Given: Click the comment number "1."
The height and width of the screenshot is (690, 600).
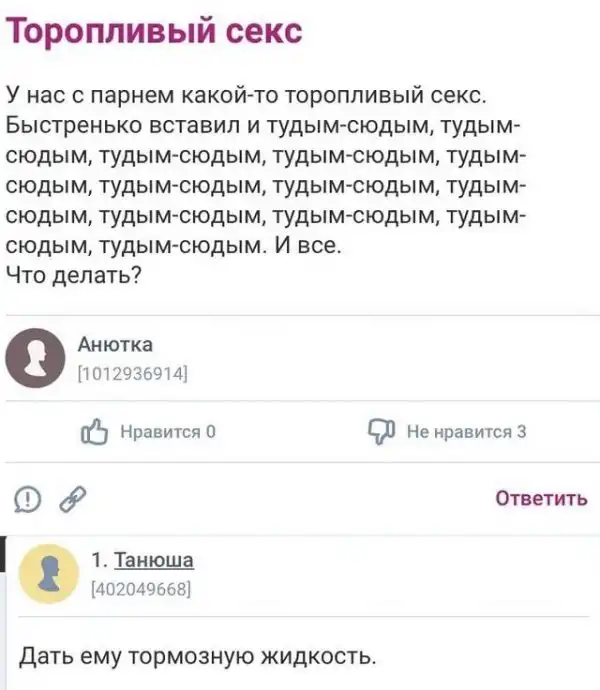Looking at the screenshot, I should 99,560.
